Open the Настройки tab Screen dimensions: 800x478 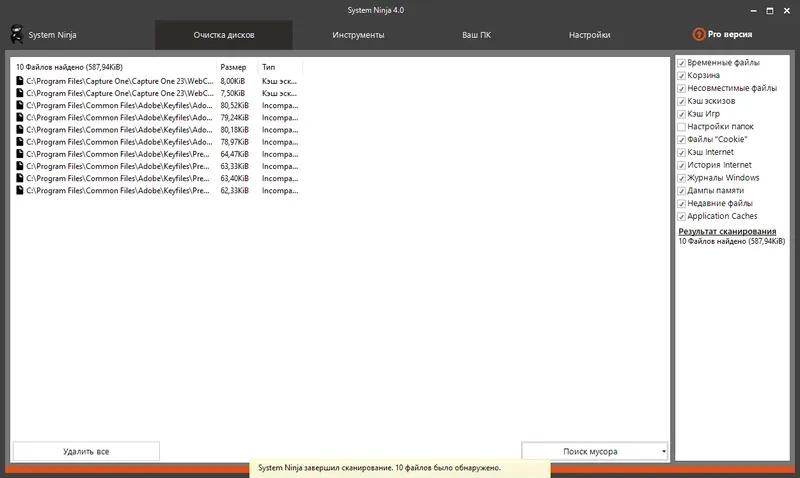coord(589,35)
